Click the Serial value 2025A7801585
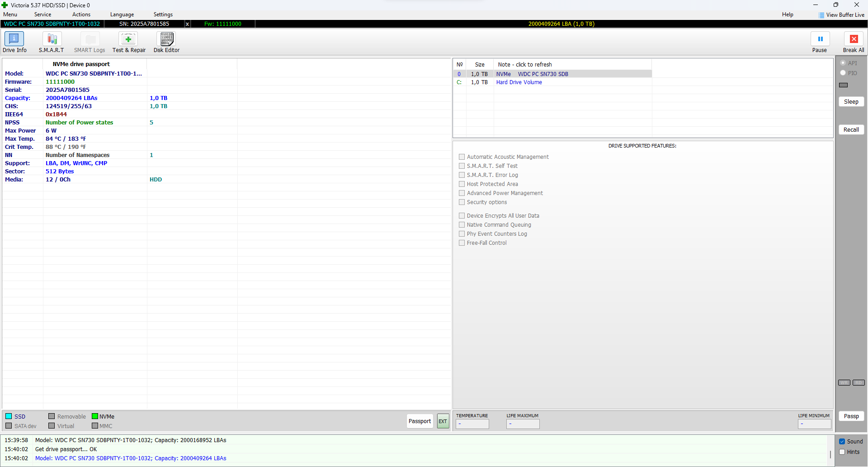 (x=67, y=90)
